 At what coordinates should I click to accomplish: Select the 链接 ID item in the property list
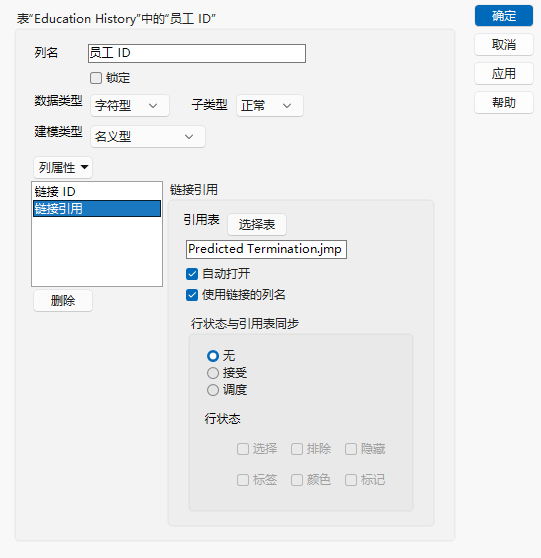pyautogui.click(x=97, y=192)
